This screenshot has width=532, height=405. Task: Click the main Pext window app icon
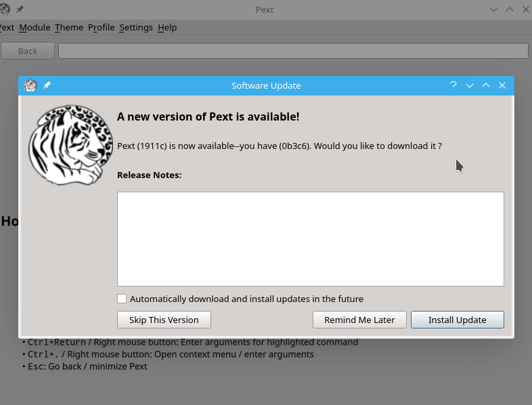pos(5,9)
